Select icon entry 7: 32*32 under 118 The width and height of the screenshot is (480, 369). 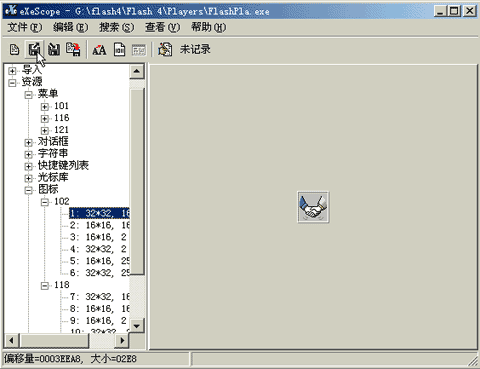[x=99, y=297]
